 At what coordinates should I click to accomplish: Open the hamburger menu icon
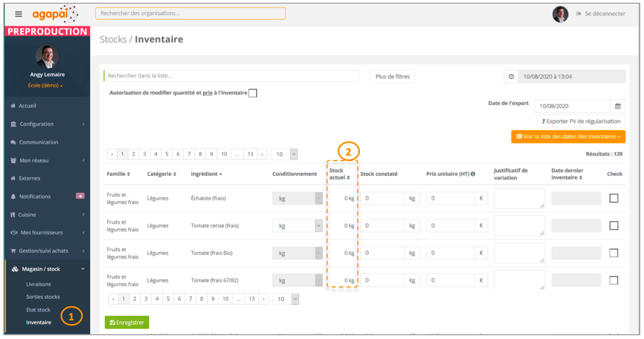click(x=19, y=14)
